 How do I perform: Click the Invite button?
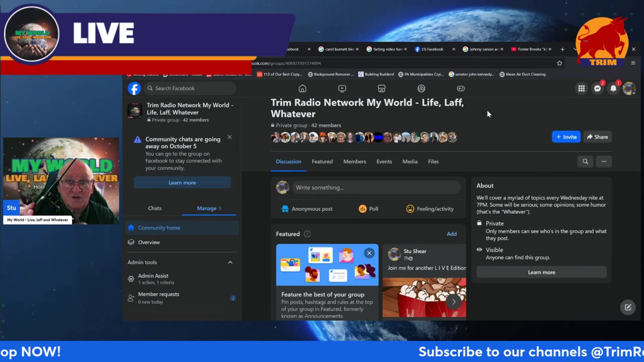(x=566, y=137)
